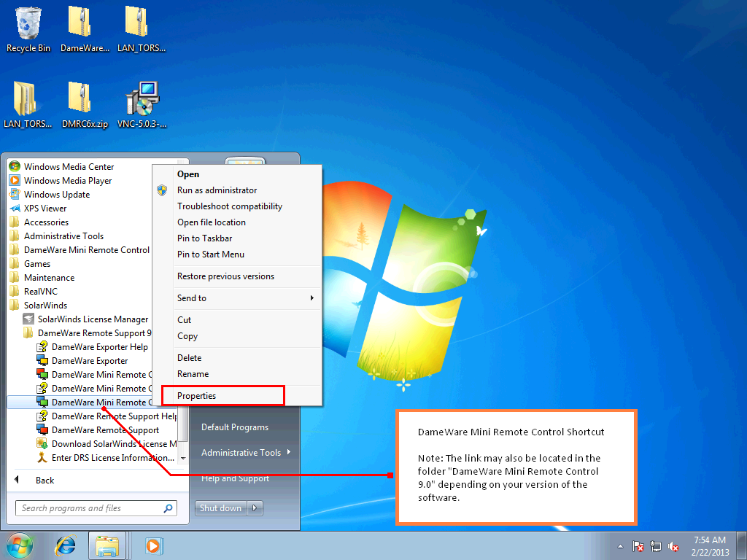Image resolution: width=747 pixels, height=560 pixels.
Task: Open the Recycle Bin desktop icon
Action: point(28,29)
